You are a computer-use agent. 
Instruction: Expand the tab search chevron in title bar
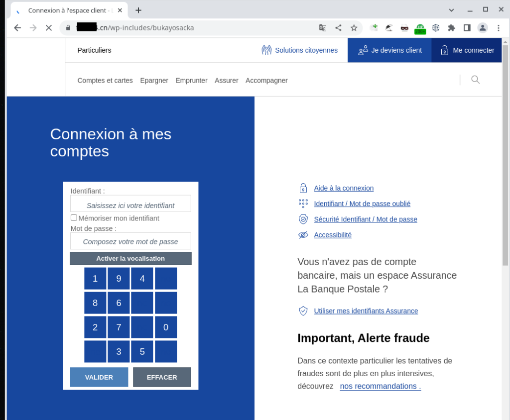451,10
